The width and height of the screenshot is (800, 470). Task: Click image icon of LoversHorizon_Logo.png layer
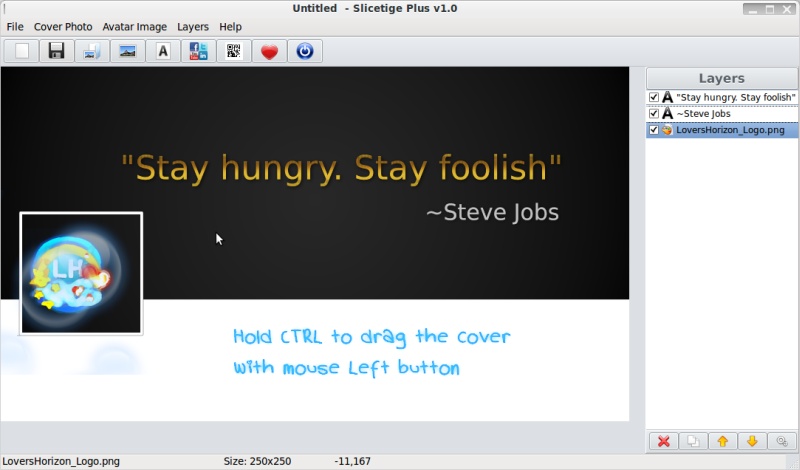(667, 130)
